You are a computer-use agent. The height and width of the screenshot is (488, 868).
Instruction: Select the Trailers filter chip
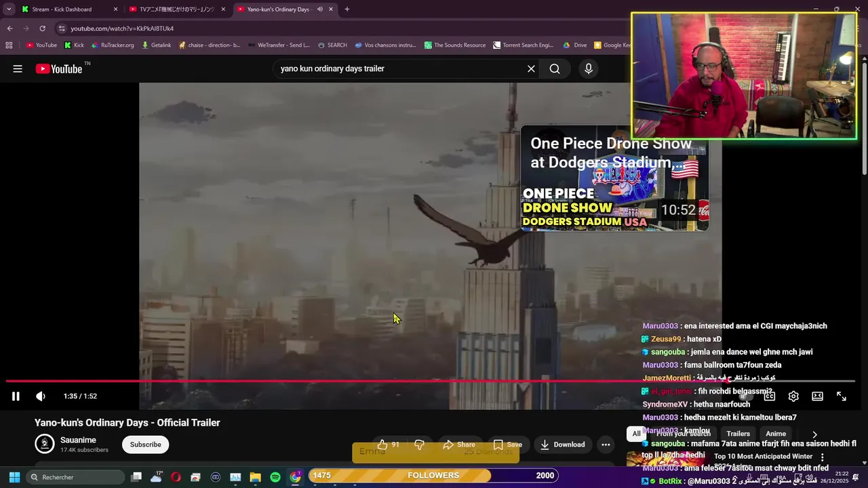tap(738, 434)
